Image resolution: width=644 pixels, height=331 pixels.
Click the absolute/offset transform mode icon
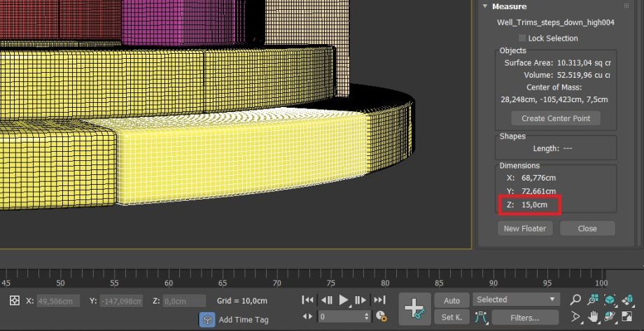(x=15, y=300)
